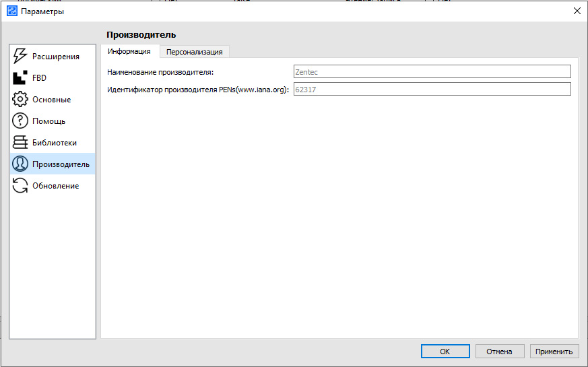
Task: Go to the Обновление text entry
Action: pyautogui.click(x=56, y=186)
